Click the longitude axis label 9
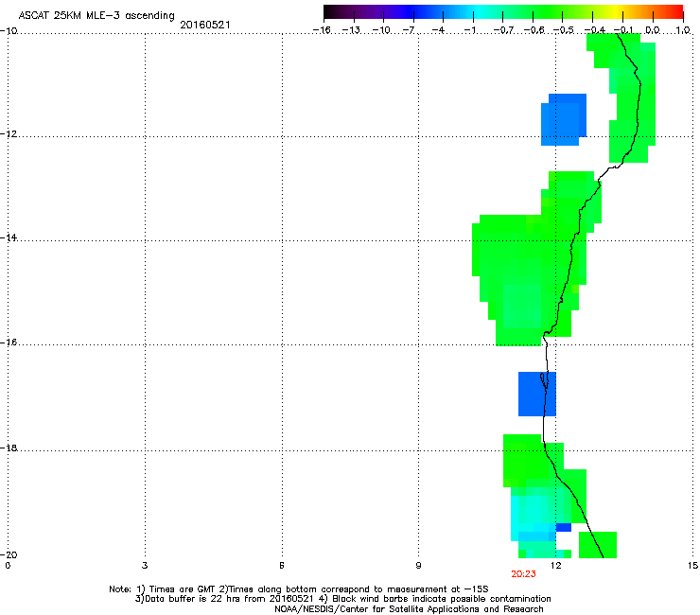The width and height of the screenshot is (700, 615). [x=418, y=566]
